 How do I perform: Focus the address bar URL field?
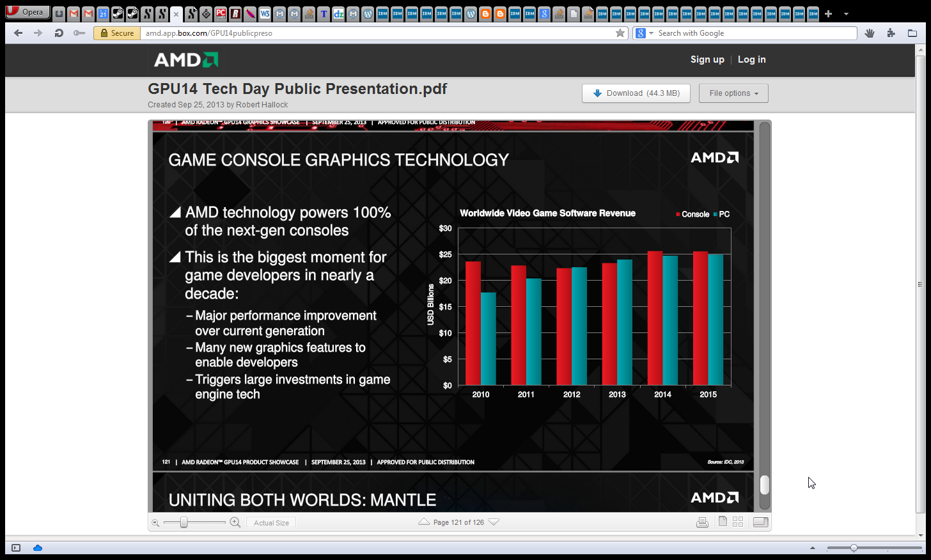point(377,33)
